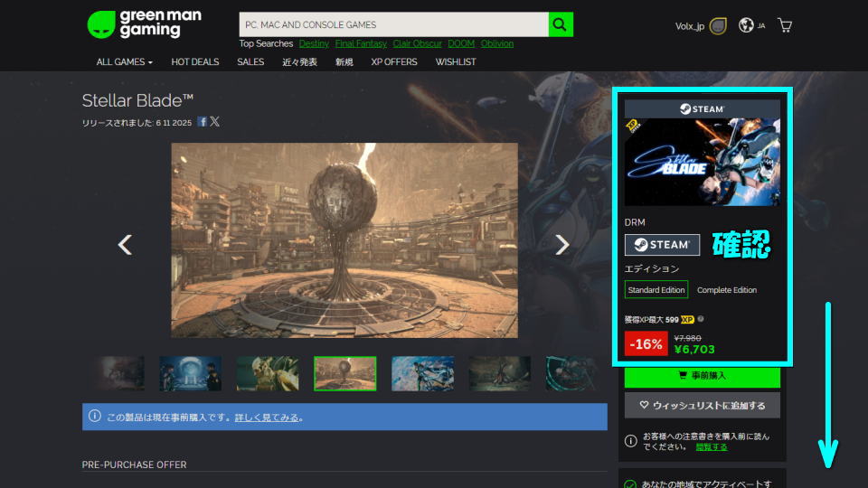Click the Volx_jp username text
Image resolution: width=868 pixels, height=488 pixels.
pos(690,26)
